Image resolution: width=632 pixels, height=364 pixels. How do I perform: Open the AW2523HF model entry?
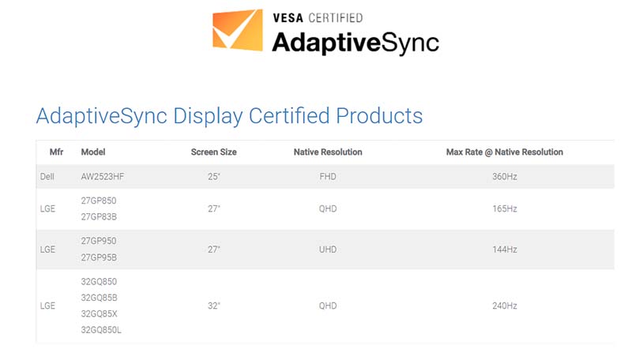point(103,177)
